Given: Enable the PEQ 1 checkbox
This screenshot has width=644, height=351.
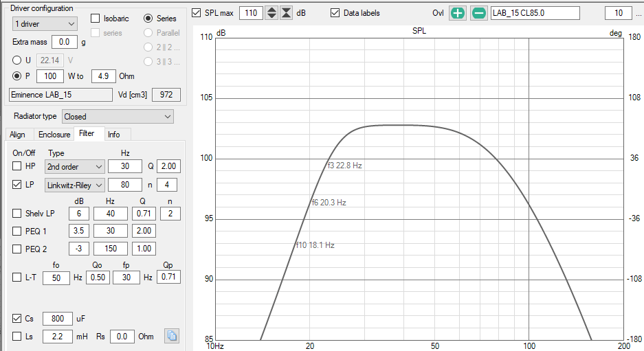Looking at the screenshot, I should (x=17, y=231).
